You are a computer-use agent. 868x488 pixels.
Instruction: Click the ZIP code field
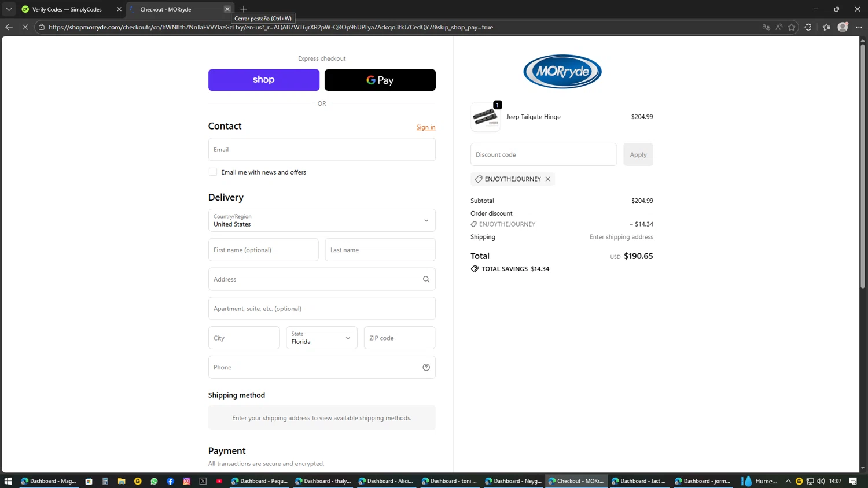399,338
